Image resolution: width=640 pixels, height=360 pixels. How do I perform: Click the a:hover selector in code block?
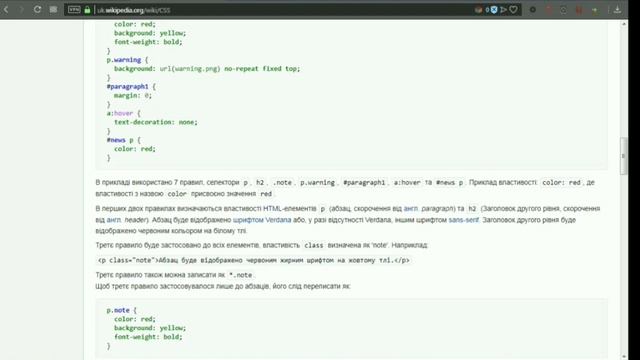120,113
